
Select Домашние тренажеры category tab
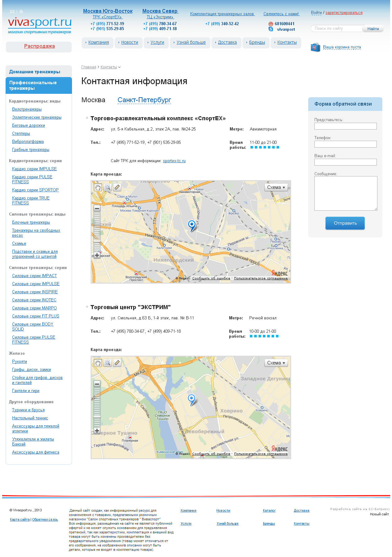pos(39,71)
